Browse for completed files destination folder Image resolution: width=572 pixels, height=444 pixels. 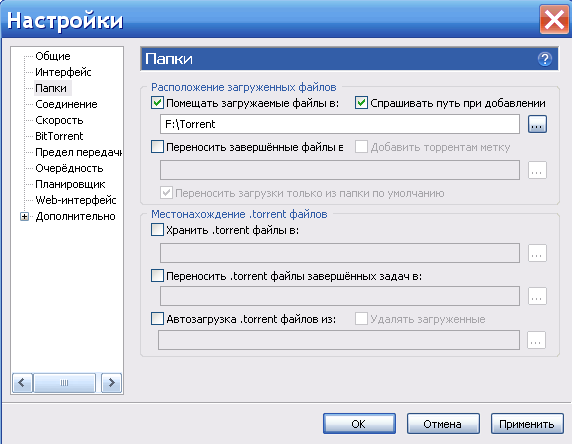[x=537, y=170]
